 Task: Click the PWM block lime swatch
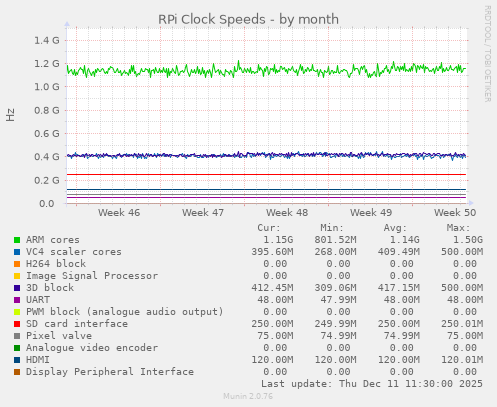click(17, 312)
